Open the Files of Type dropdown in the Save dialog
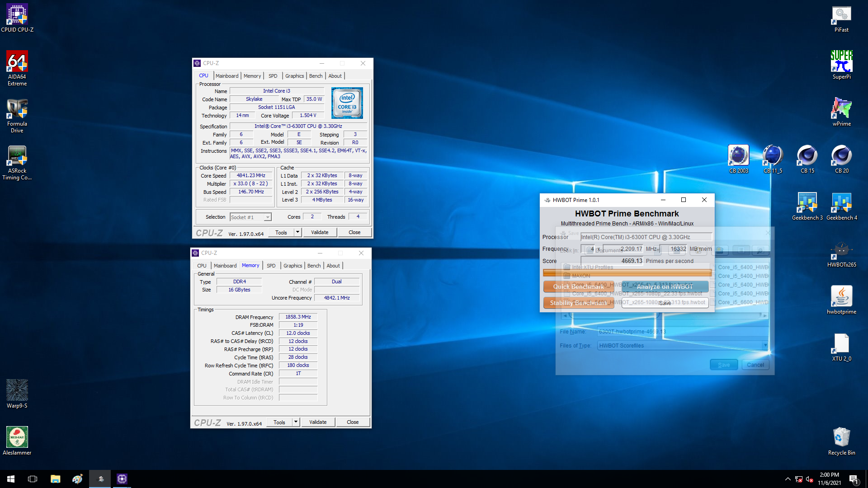Image resolution: width=868 pixels, height=488 pixels. click(683, 346)
